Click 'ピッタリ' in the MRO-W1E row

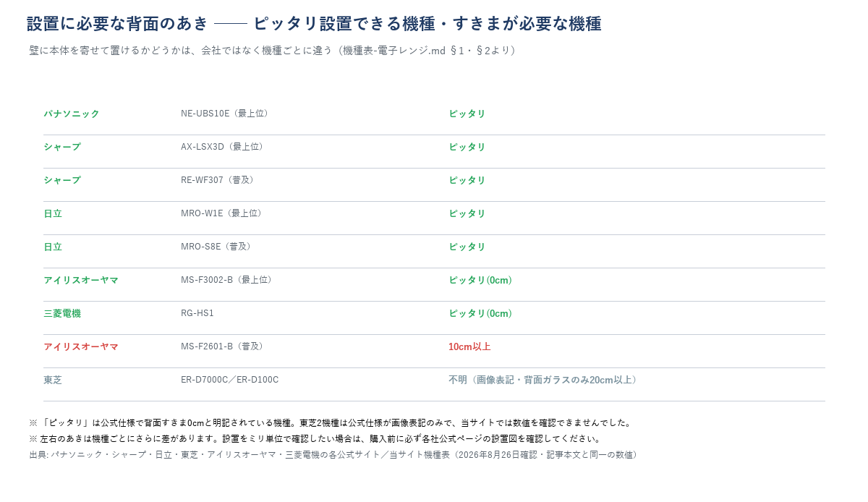point(467,213)
